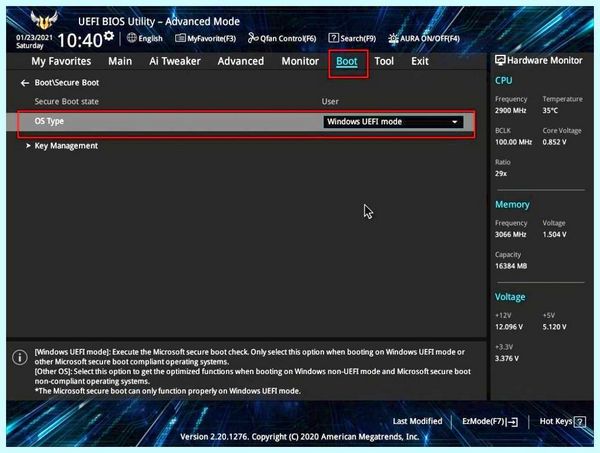Screen dimensions: 600x453
Task: Toggle AURA ON/OFF(F4)
Action: [424, 38]
